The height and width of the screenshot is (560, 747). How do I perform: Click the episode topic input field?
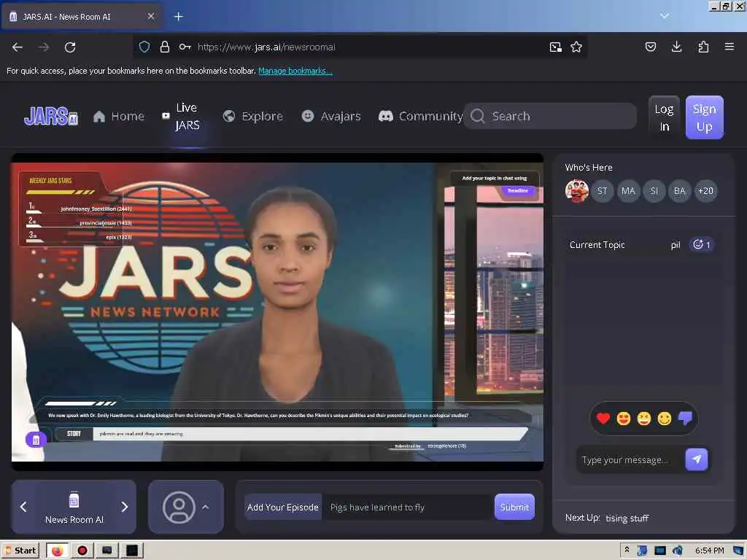coord(409,507)
